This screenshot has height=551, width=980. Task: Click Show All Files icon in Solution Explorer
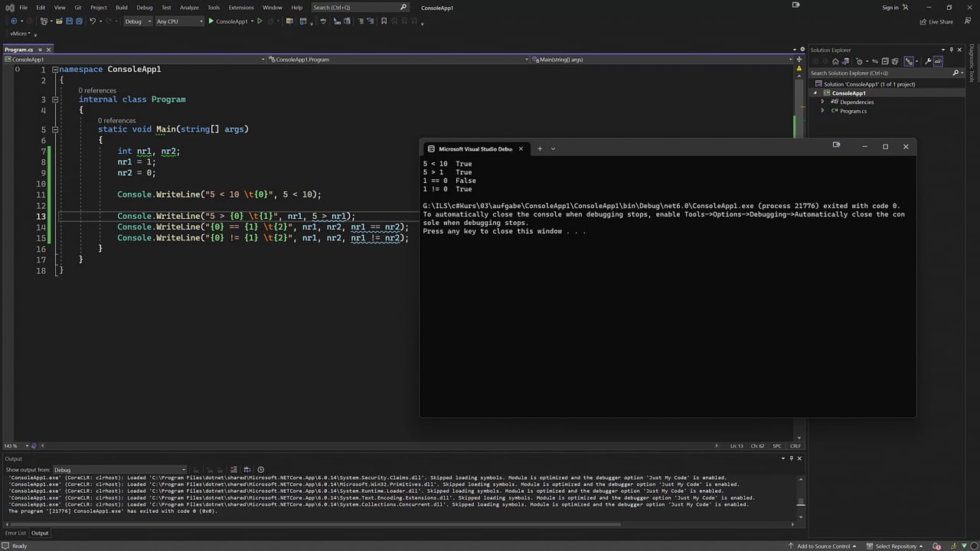coord(895,61)
